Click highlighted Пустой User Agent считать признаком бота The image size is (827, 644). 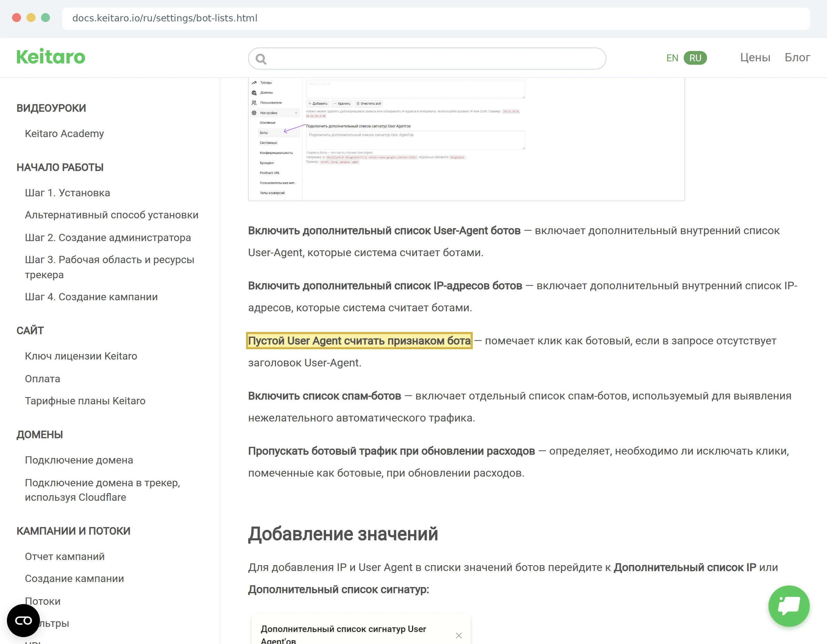pos(359,341)
